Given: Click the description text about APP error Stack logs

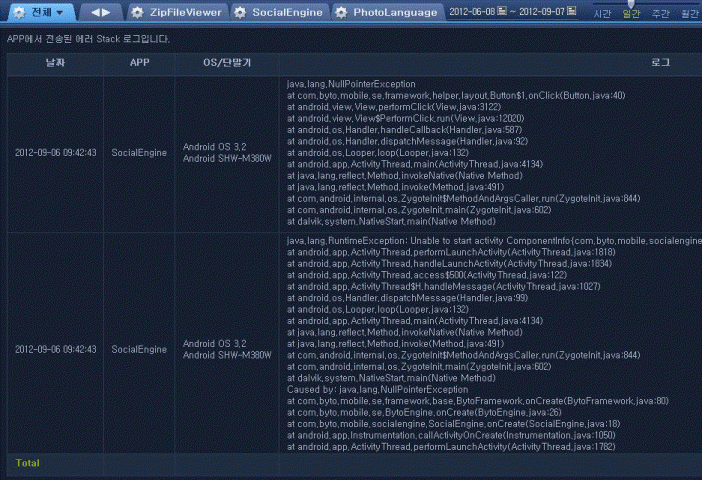Looking at the screenshot, I should coord(89,39).
